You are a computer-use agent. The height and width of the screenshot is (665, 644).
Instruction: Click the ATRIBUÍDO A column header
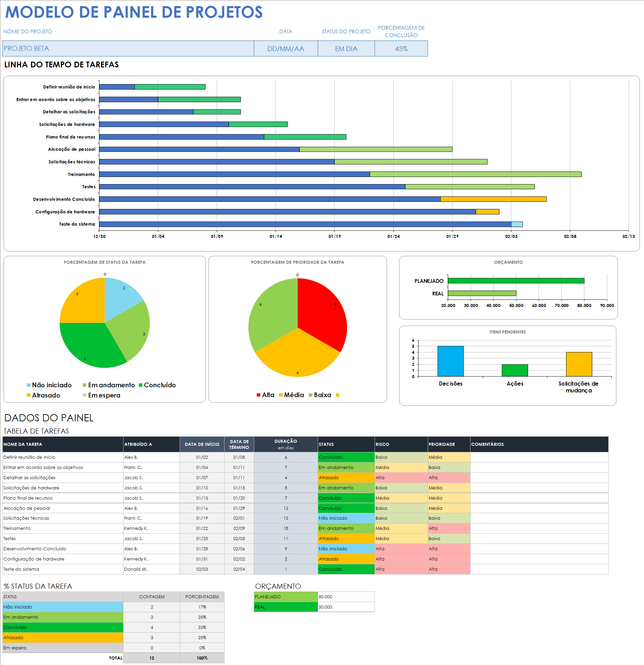[x=151, y=444]
